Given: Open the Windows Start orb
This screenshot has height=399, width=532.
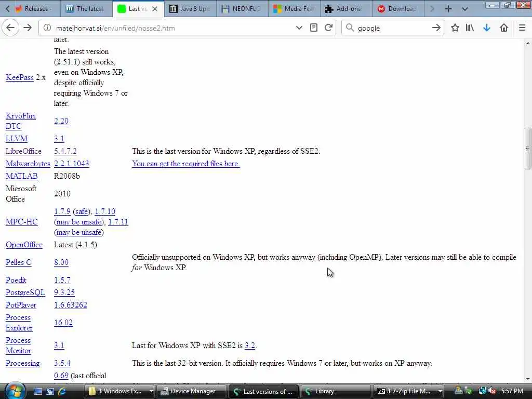Looking at the screenshot, I should point(15,391).
